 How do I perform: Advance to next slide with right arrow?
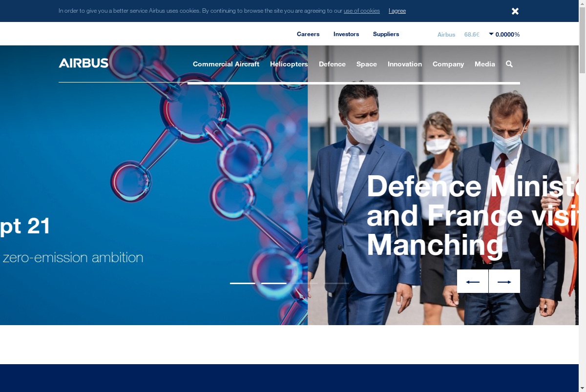point(504,281)
